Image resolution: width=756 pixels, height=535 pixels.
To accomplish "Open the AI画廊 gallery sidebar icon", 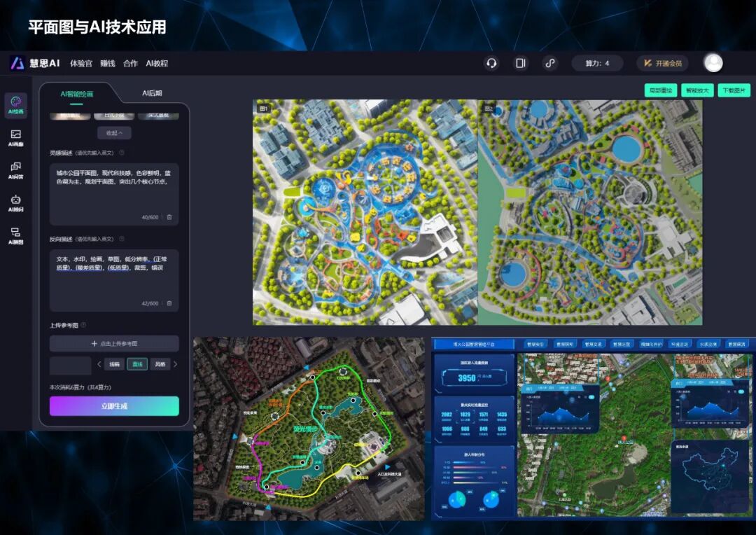I will pyautogui.click(x=16, y=138).
